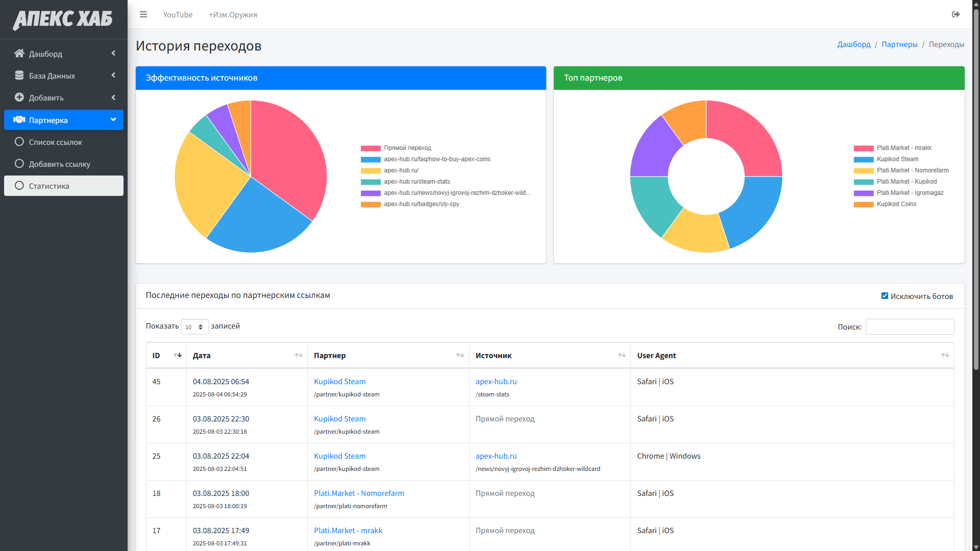Toggle Kupikod Coins legend entry in partners chart
The image size is (980, 551).
[896, 204]
